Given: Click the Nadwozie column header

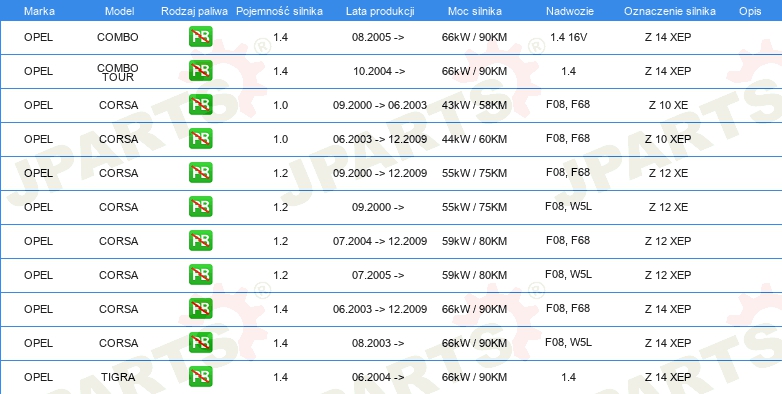Looking at the screenshot, I should pos(569,11).
